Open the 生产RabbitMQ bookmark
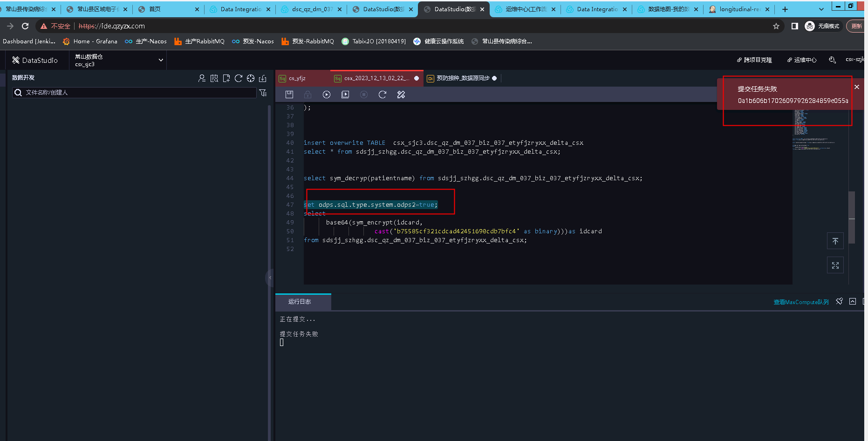868x441 pixels. 199,41
